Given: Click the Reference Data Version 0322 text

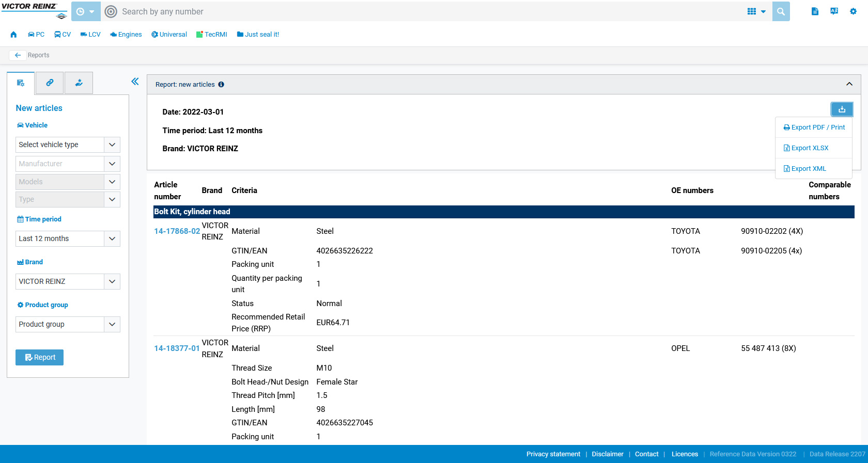Looking at the screenshot, I should point(753,454).
